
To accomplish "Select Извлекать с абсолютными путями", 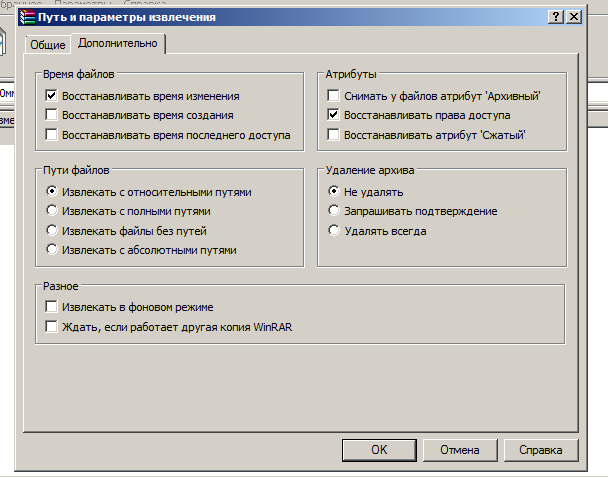I will pos(52,250).
